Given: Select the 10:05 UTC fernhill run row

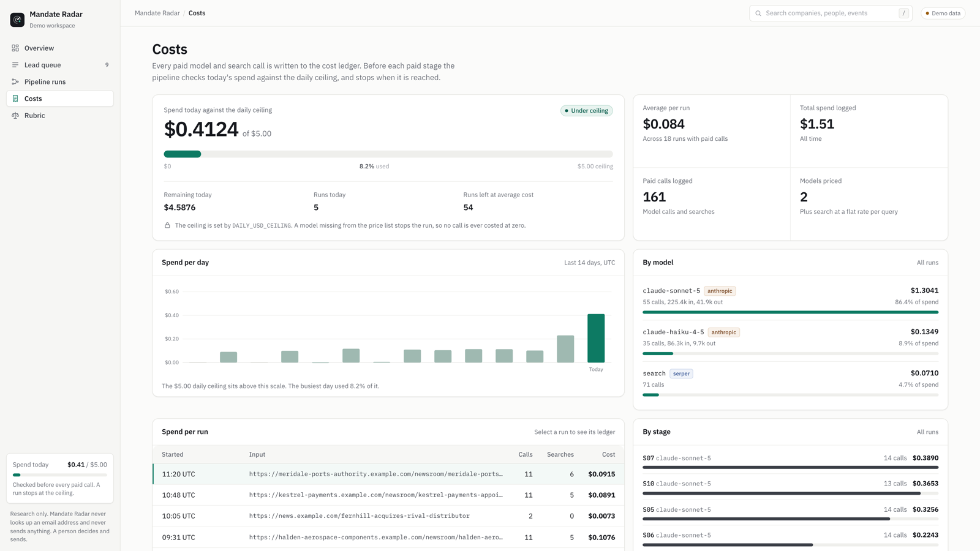Looking at the screenshot, I should [x=388, y=516].
